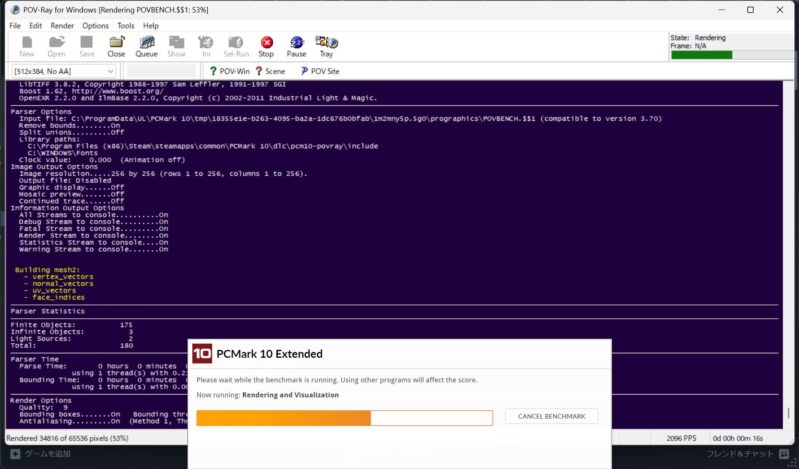Click the 'Remove bounds' option line
The width and height of the screenshot is (799, 469).
point(69,125)
